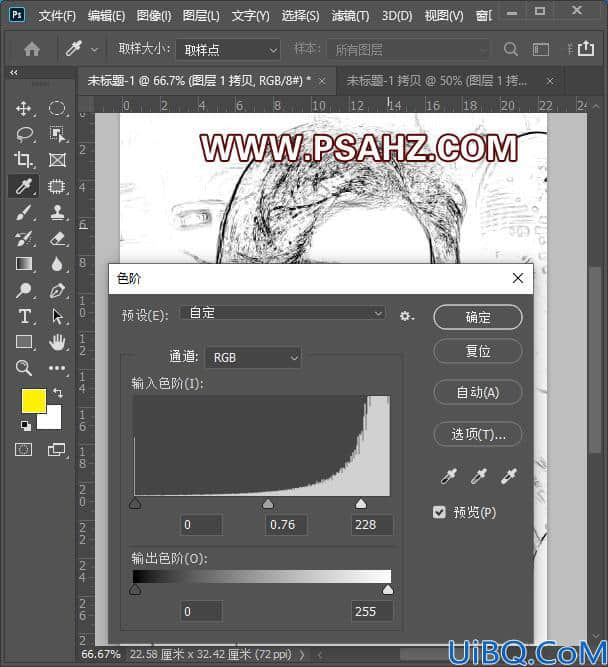The height and width of the screenshot is (667, 608).
Task: Click the yellow foreground color swatch
Action: pyautogui.click(x=34, y=400)
